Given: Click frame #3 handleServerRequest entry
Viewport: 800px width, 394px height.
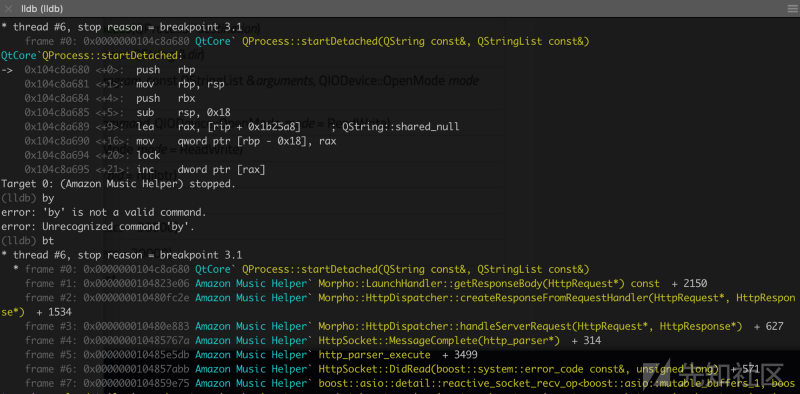Looking at the screenshot, I should (x=404, y=326).
